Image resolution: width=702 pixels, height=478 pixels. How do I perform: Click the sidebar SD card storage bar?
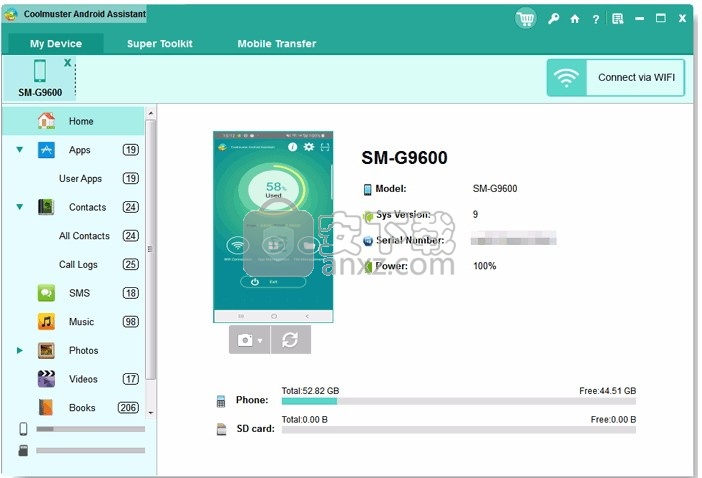click(x=90, y=451)
